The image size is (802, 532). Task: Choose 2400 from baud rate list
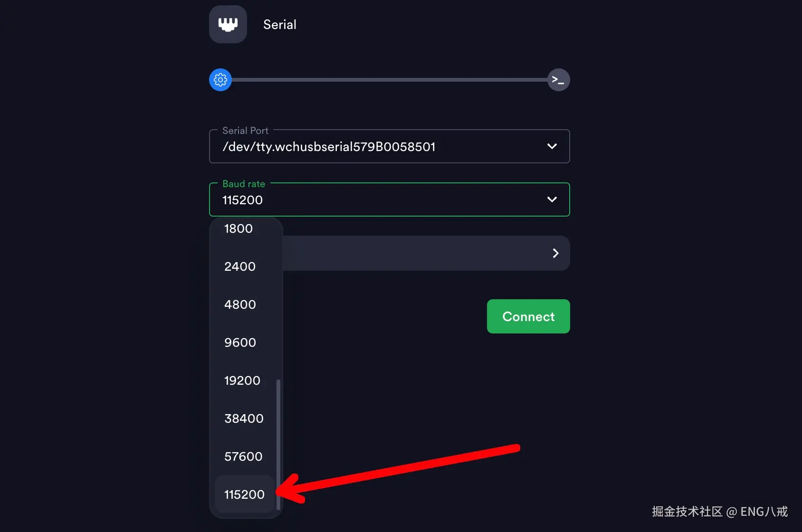[x=240, y=266]
